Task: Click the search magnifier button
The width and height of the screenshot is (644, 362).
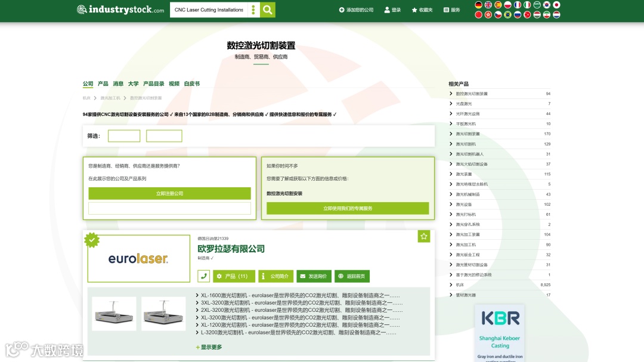Action: point(267,10)
